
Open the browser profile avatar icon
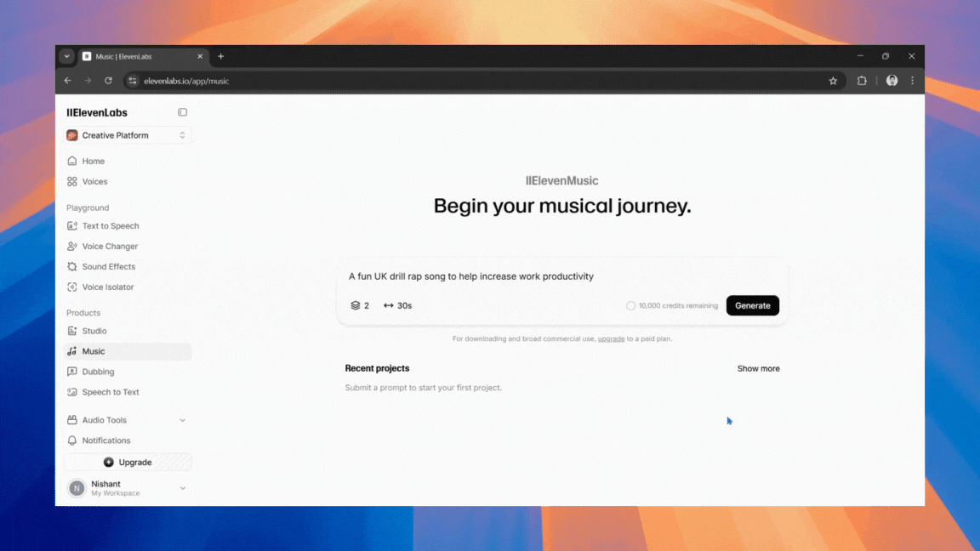[x=892, y=81]
